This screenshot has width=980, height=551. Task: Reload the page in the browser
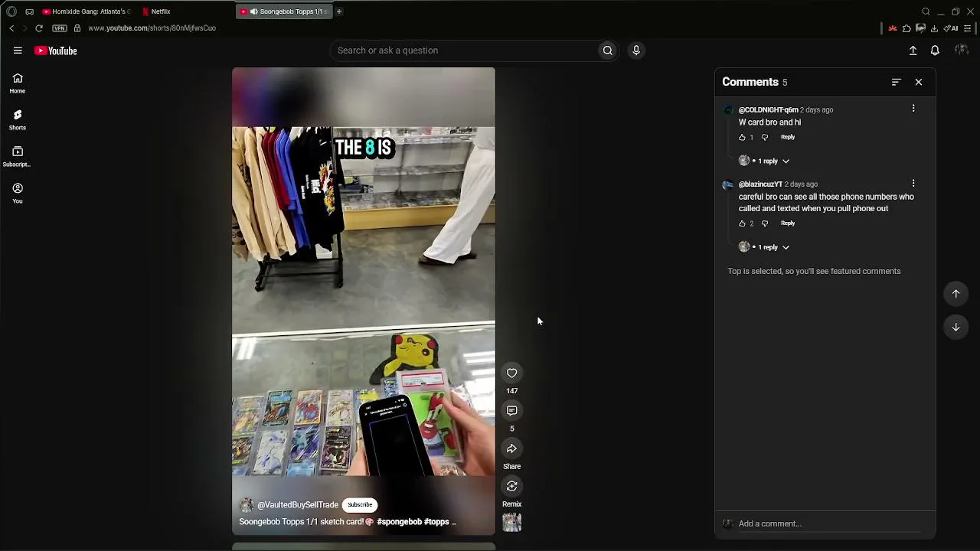coord(39,28)
